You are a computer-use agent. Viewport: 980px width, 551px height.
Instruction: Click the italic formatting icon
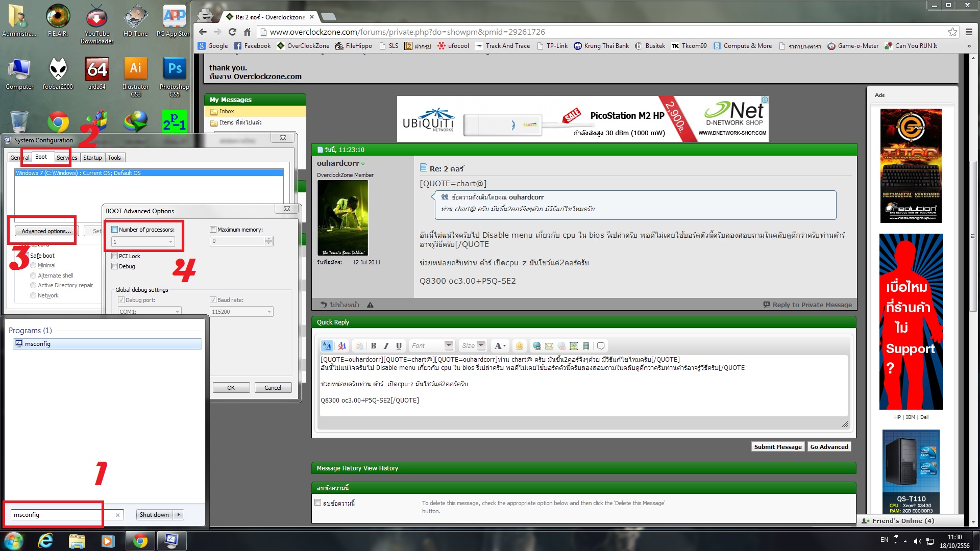click(x=386, y=346)
